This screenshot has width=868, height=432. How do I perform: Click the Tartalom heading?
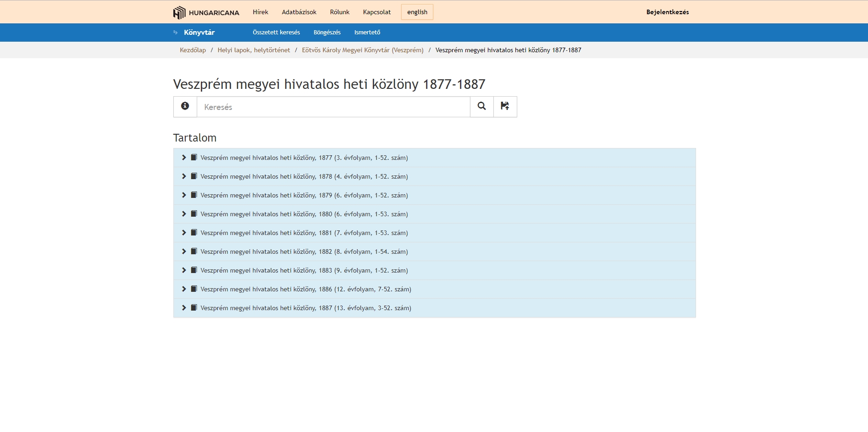point(195,138)
